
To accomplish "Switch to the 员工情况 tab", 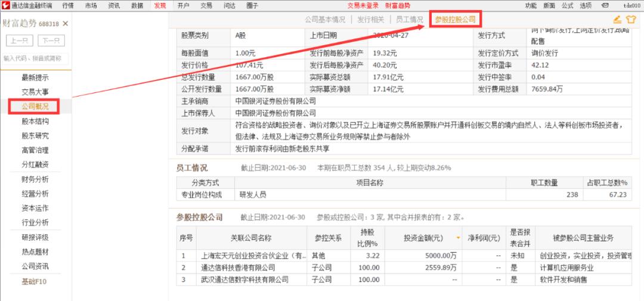I will click(x=409, y=19).
